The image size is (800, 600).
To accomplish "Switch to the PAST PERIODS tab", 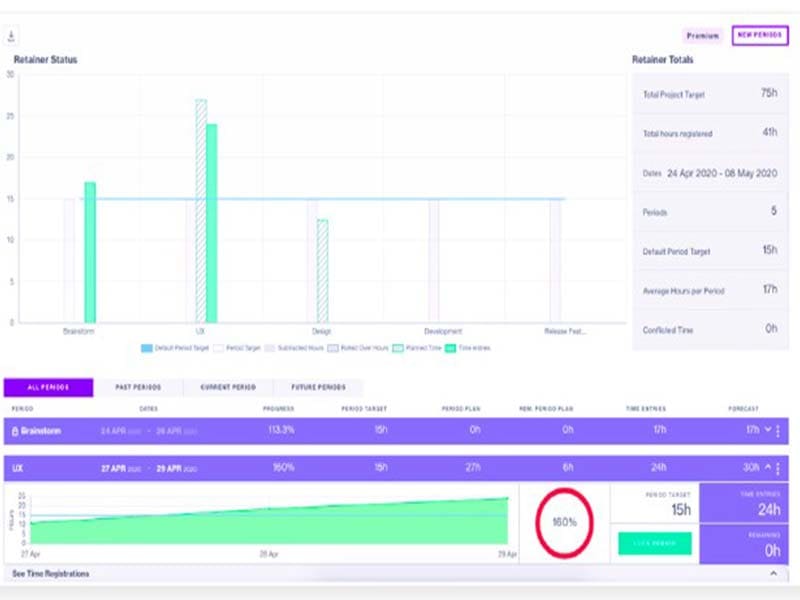I will tap(137, 386).
